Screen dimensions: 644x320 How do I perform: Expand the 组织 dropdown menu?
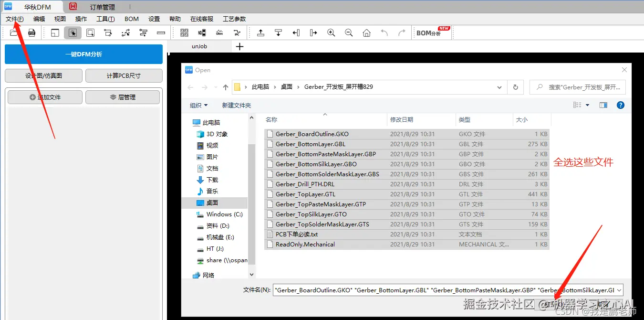click(198, 105)
